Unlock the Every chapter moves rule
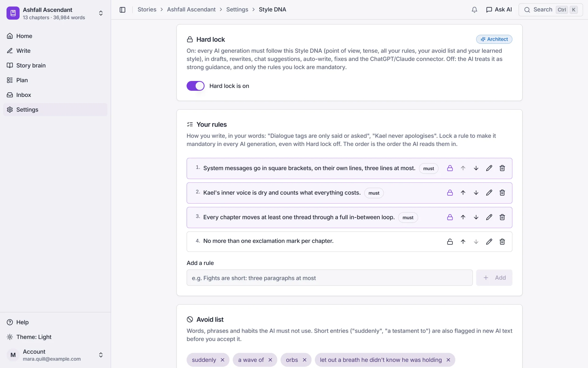Image resolution: width=588 pixels, height=368 pixels. [450, 217]
